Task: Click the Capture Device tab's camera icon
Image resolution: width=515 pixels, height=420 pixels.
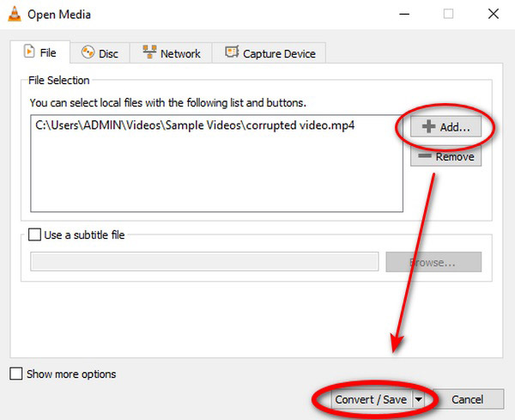Action: pos(232,53)
